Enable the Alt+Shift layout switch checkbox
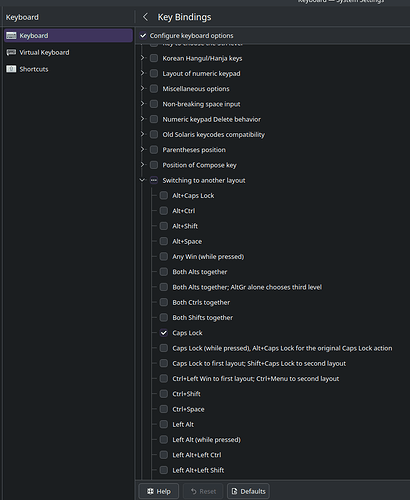Viewport: 410px width, 500px height. [x=164, y=226]
